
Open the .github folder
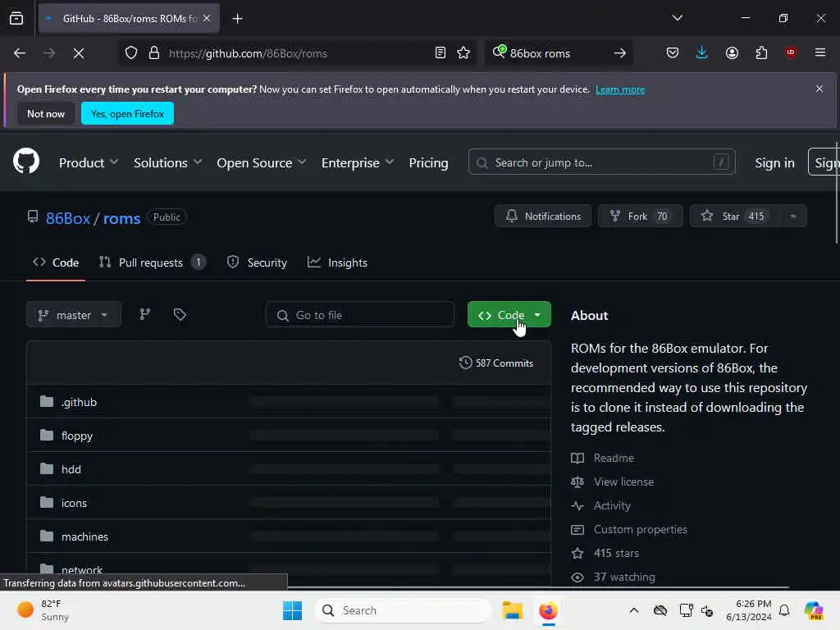[x=79, y=402]
